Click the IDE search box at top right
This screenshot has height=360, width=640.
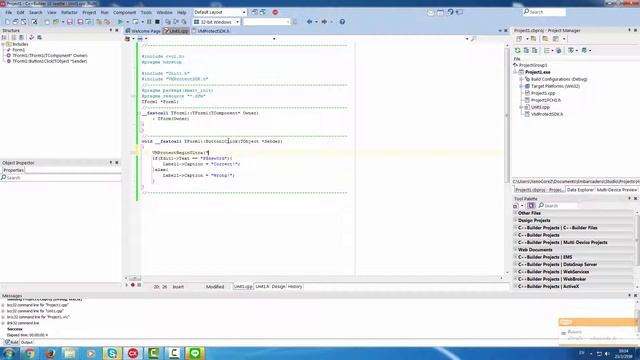544,12
